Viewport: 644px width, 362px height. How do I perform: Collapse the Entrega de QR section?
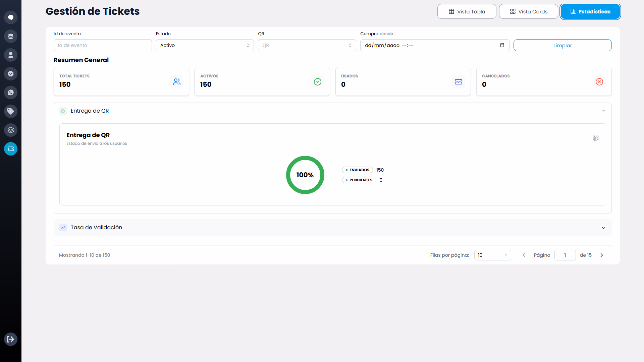(x=603, y=111)
